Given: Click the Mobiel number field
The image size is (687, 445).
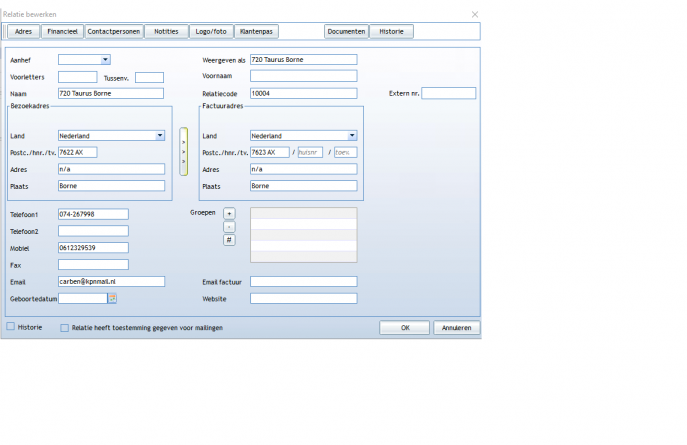Looking at the screenshot, I should 93,248.
